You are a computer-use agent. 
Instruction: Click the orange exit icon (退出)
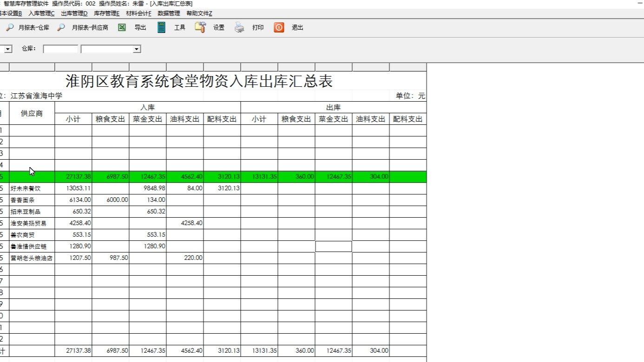pos(279,27)
